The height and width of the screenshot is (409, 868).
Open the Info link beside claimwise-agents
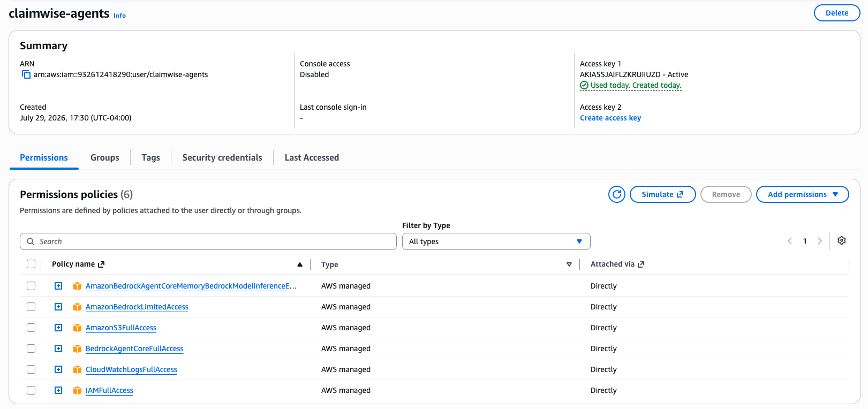[x=119, y=16]
